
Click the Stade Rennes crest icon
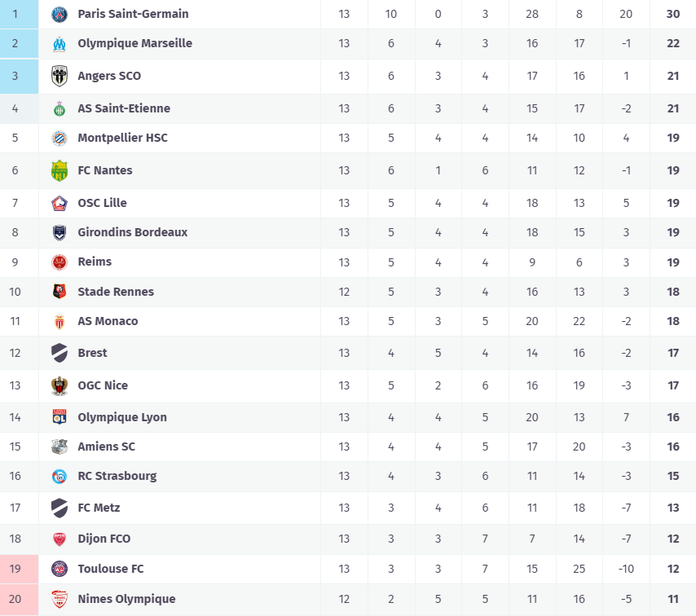[59, 292]
